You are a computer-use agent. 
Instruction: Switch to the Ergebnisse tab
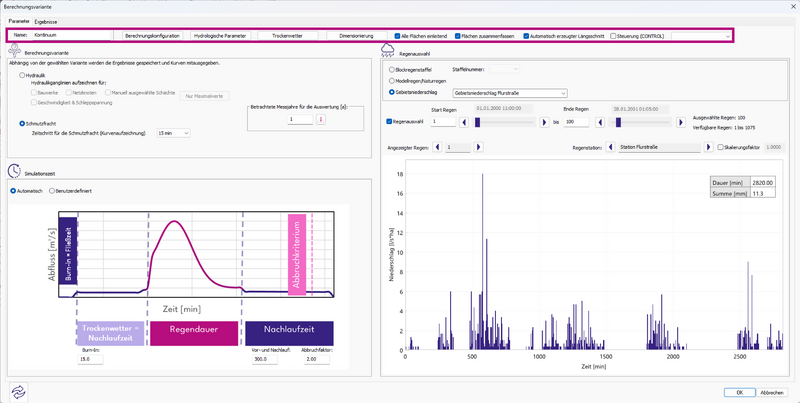click(x=46, y=22)
